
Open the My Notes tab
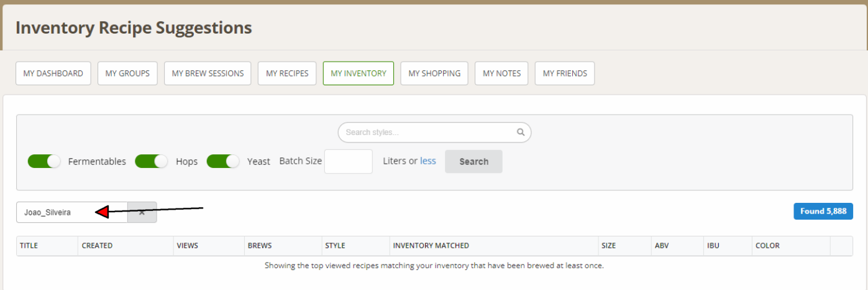tap(501, 73)
